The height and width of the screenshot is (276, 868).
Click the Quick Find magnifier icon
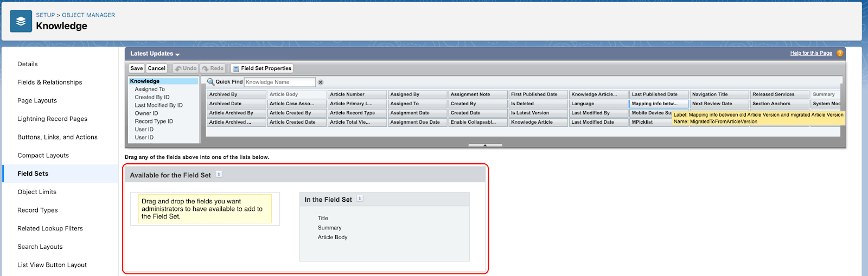[211, 82]
